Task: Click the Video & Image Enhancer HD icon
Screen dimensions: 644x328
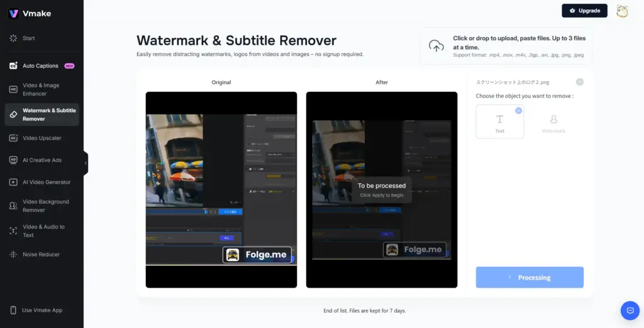Action: (x=13, y=89)
